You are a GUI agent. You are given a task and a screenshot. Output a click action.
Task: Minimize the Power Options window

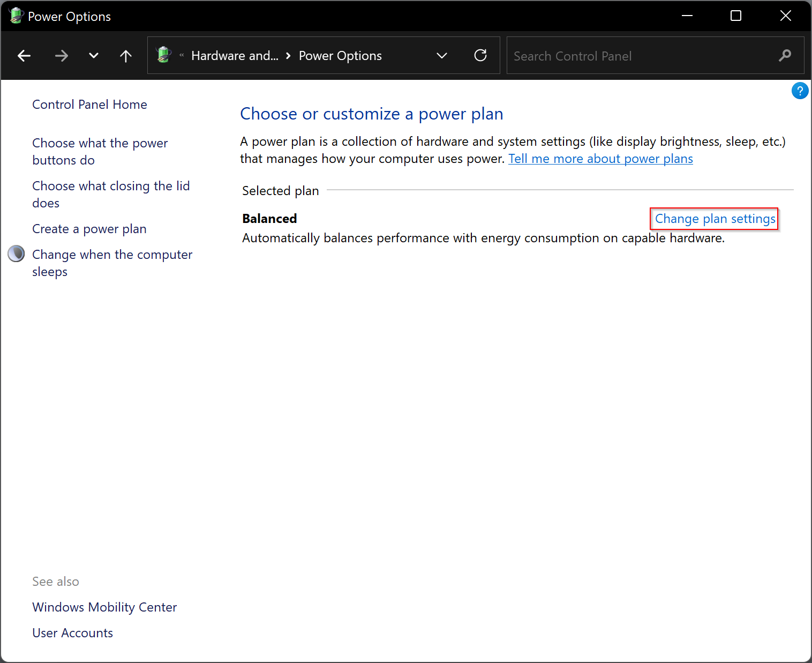coord(687,16)
